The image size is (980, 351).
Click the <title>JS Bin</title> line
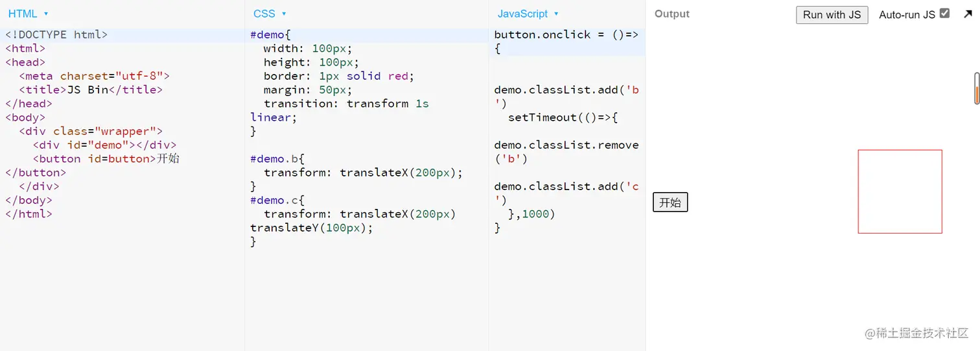tap(91, 90)
